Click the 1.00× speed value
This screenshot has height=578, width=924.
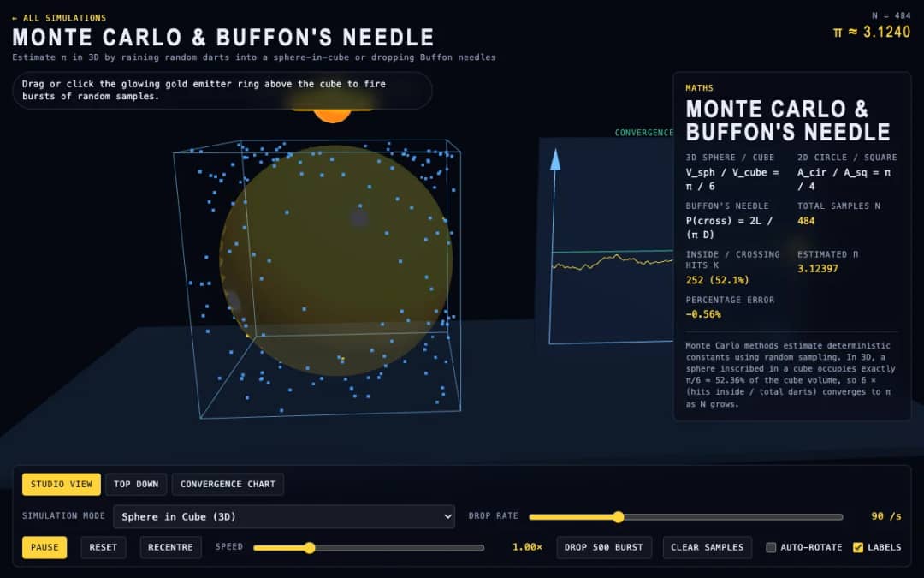[527, 547]
